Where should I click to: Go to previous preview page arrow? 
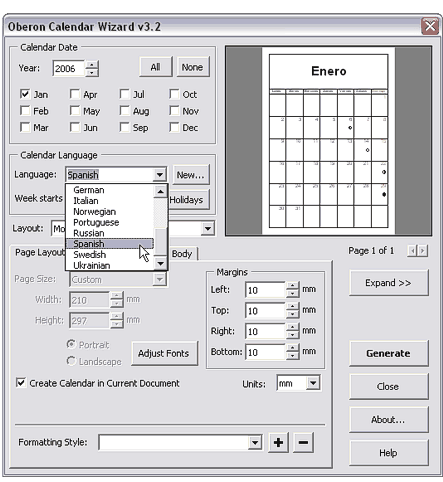[412, 251]
